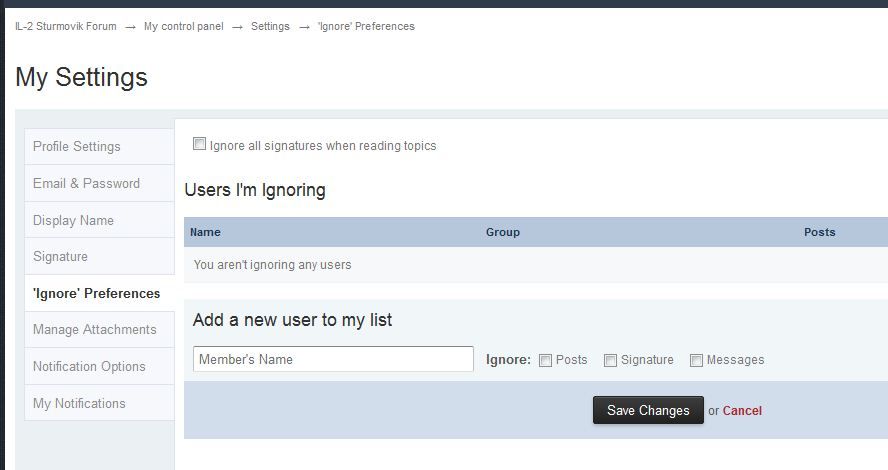
Task: Enable ignore all signatures when reading topics
Action: [200, 144]
